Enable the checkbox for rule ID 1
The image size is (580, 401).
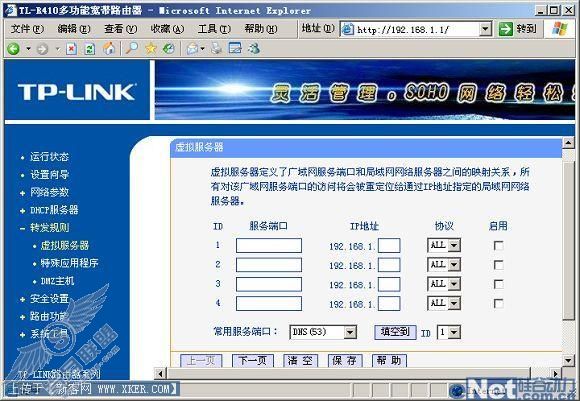(498, 246)
